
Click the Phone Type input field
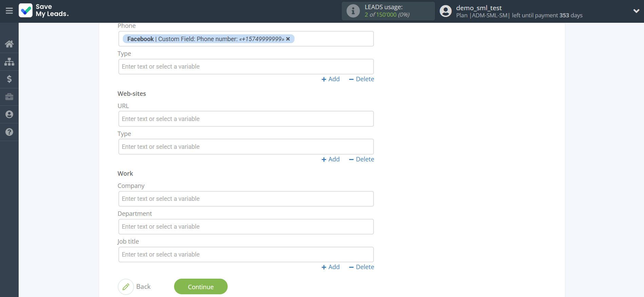[x=246, y=67]
